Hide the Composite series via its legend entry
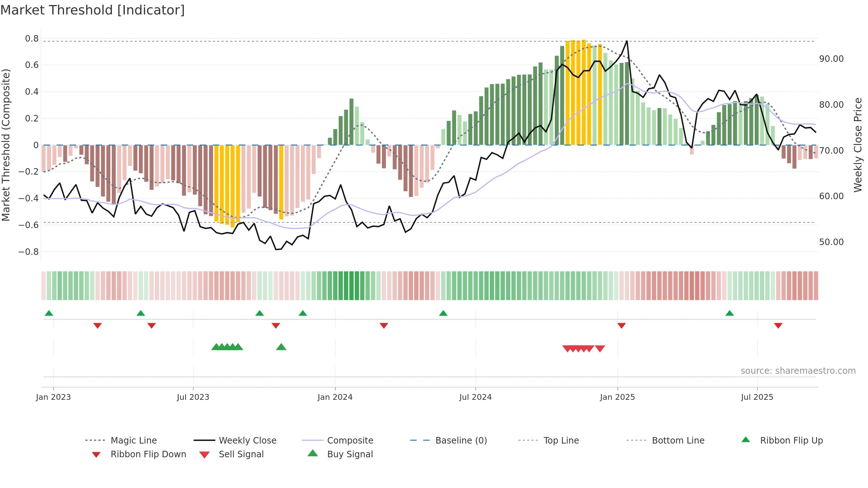The image size is (868, 488). 337,440
